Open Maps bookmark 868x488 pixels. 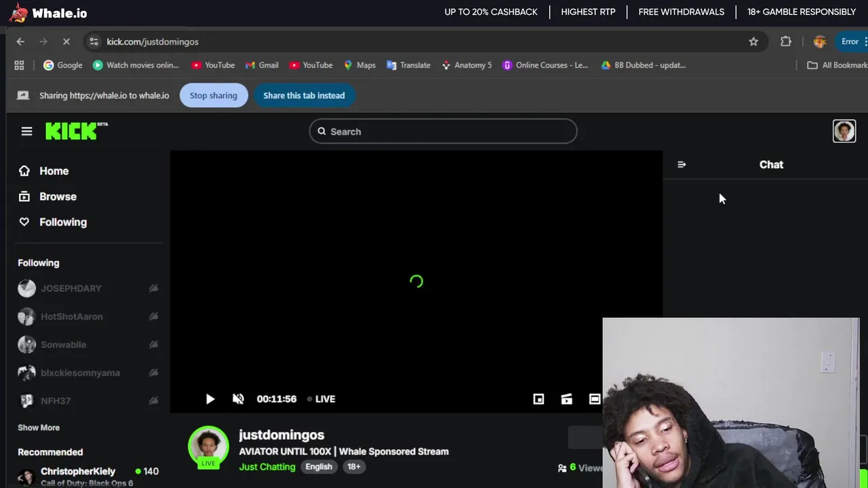(359, 65)
